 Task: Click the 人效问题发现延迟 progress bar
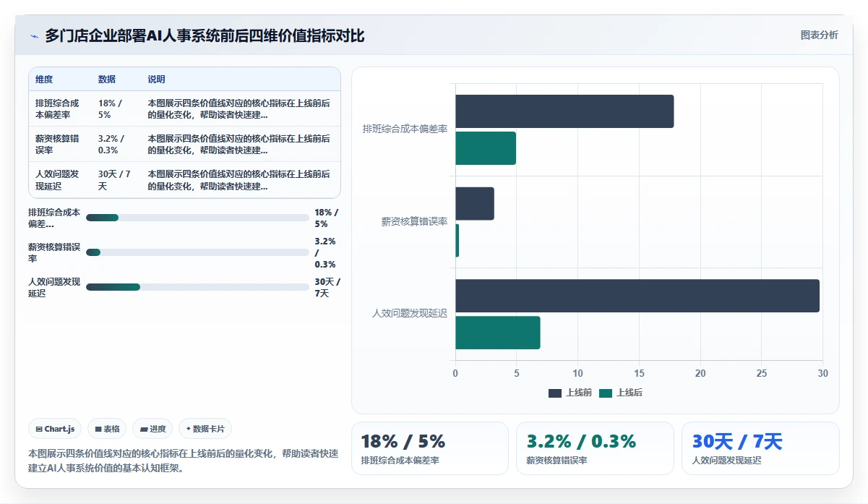[197, 287]
